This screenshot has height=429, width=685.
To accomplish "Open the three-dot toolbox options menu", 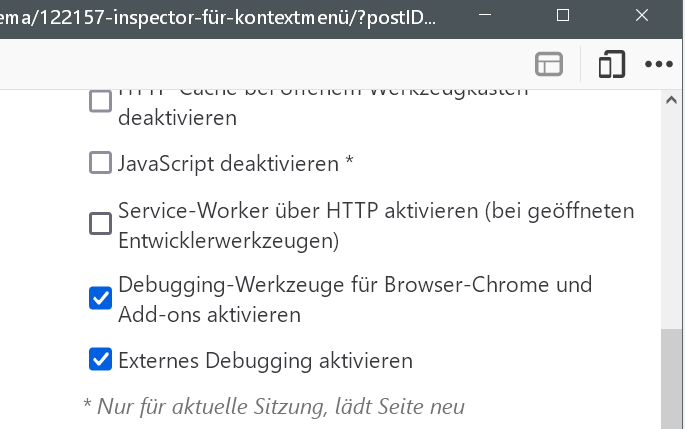I will pyautogui.click(x=659, y=64).
